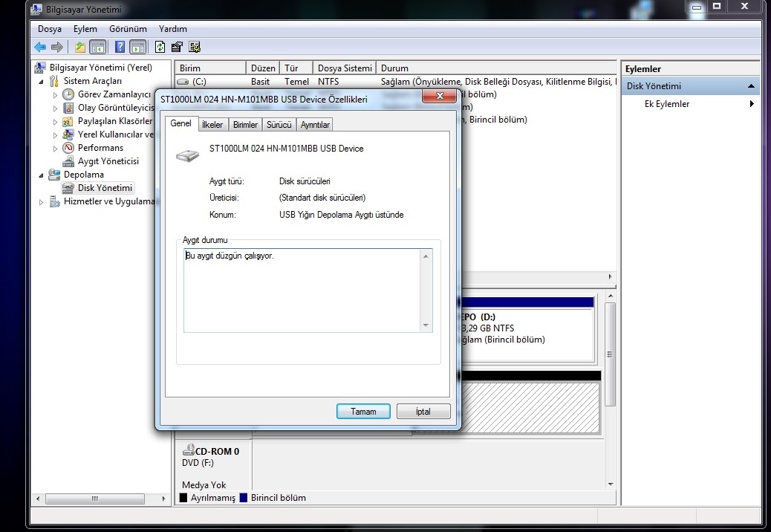
Task: Click the Forward arrow toolbar icon
Action: [57, 48]
